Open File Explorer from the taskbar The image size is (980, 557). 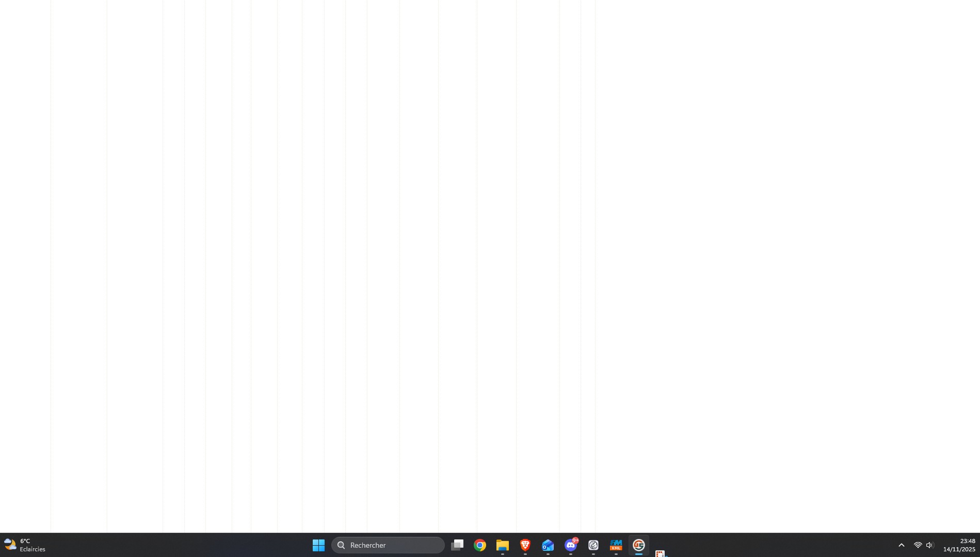503,545
